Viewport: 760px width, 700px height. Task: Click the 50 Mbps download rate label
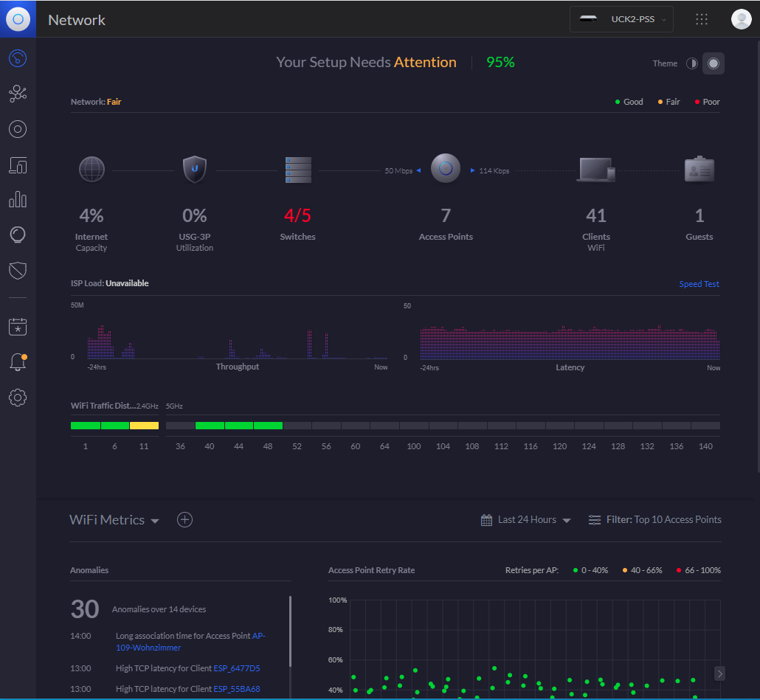coord(398,170)
